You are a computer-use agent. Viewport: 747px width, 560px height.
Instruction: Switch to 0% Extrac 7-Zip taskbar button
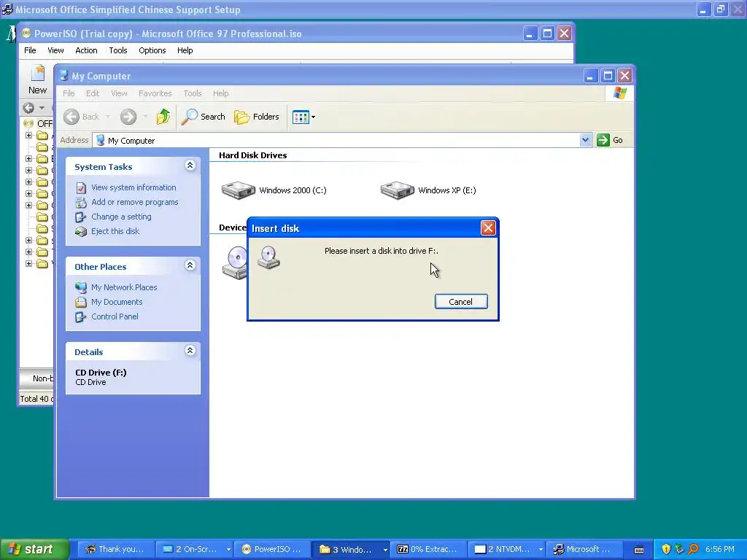(x=429, y=549)
